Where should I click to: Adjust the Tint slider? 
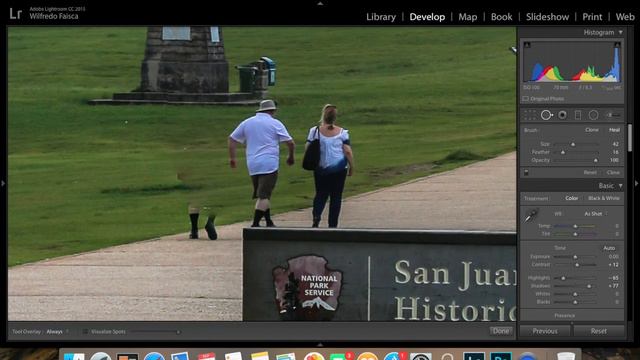pos(576,234)
